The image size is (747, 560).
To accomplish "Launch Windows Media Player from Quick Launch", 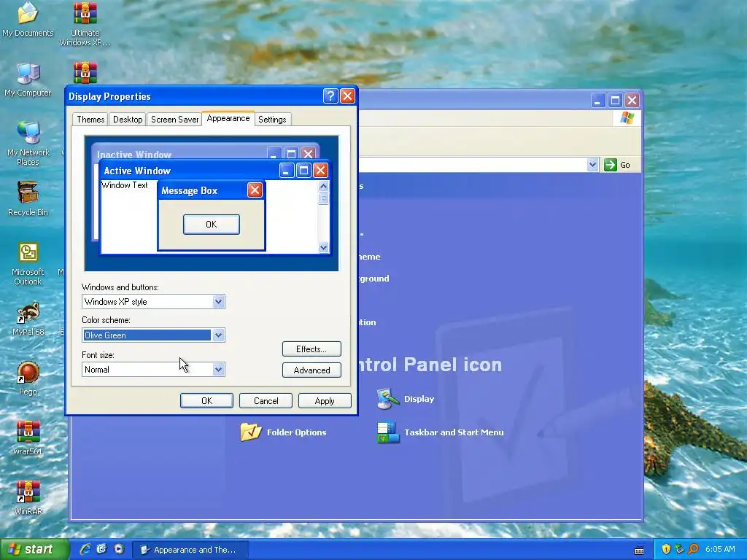I will pos(119,549).
